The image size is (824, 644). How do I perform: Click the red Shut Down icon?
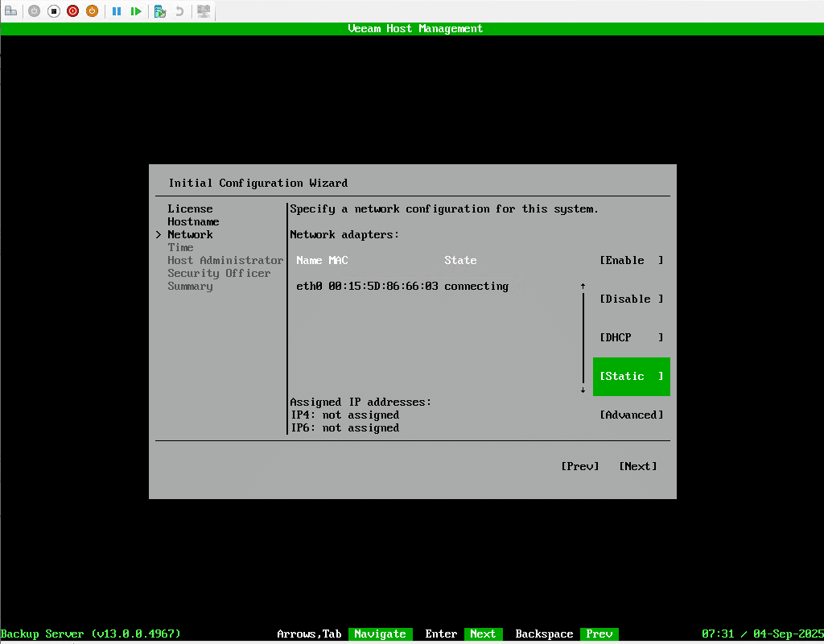click(73, 11)
